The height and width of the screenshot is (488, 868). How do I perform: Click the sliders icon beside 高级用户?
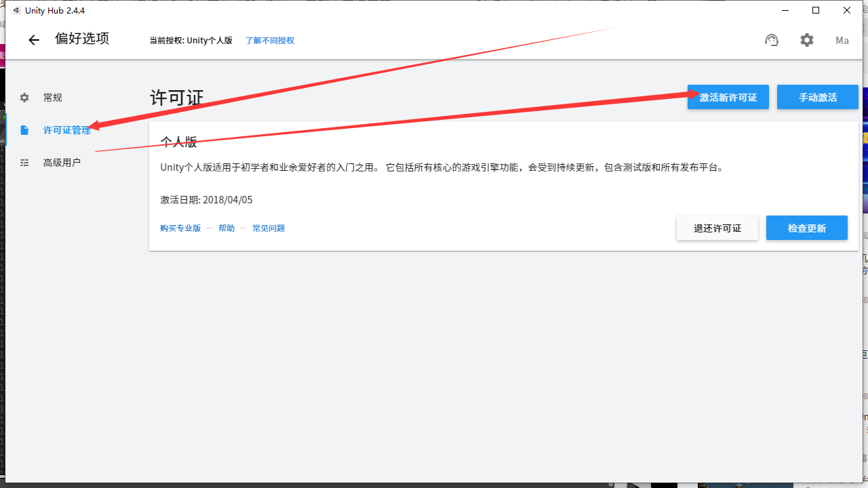pyautogui.click(x=24, y=162)
